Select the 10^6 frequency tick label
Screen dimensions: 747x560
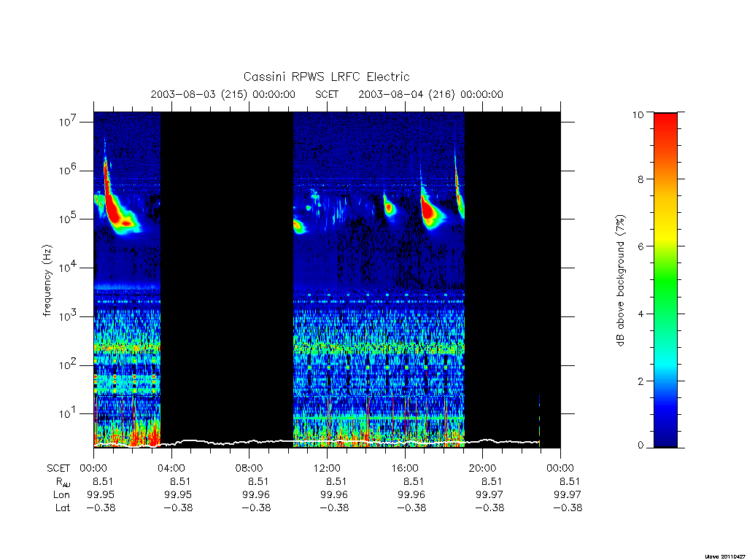pyautogui.click(x=68, y=169)
